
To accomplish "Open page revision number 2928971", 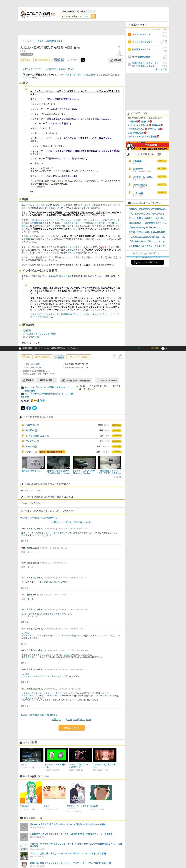I will (40, 368).
